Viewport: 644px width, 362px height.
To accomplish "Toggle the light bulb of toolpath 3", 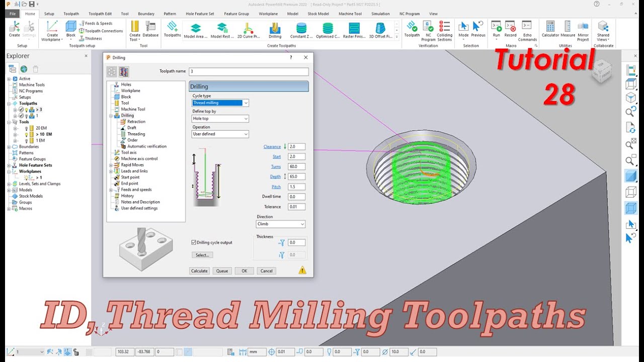I will pyautogui.click(x=27, y=110).
